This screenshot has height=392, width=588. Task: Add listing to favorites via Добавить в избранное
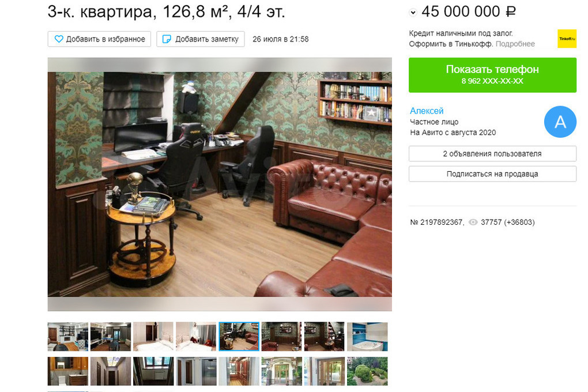pos(99,39)
